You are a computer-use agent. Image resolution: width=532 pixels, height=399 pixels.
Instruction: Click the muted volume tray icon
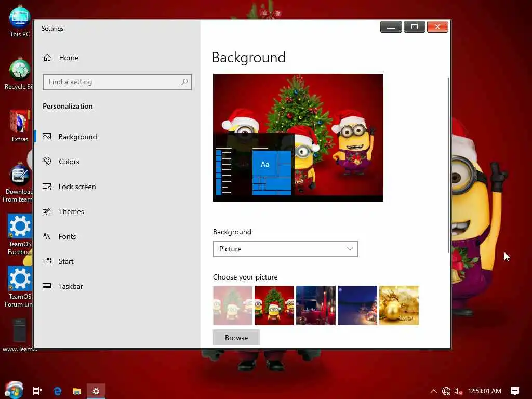click(458, 391)
